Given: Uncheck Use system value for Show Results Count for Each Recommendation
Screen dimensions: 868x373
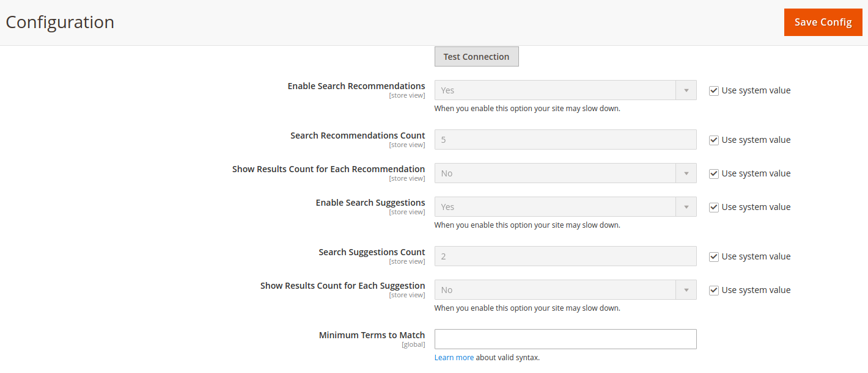Looking at the screenshot, I should click(x=713, y=173).
